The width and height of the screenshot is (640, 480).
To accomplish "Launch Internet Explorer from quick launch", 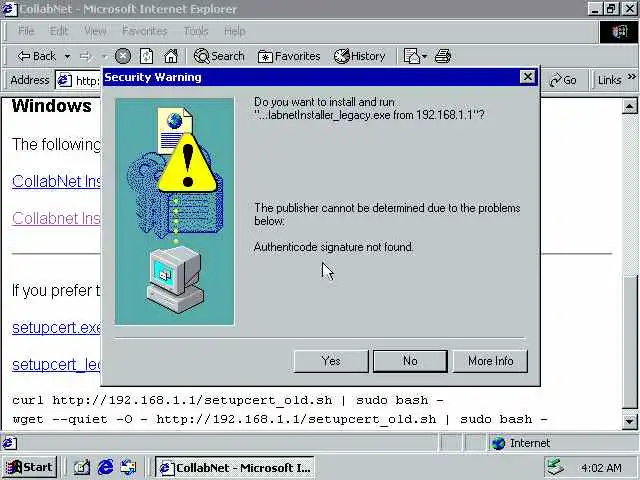I will [x=105, y=467].
